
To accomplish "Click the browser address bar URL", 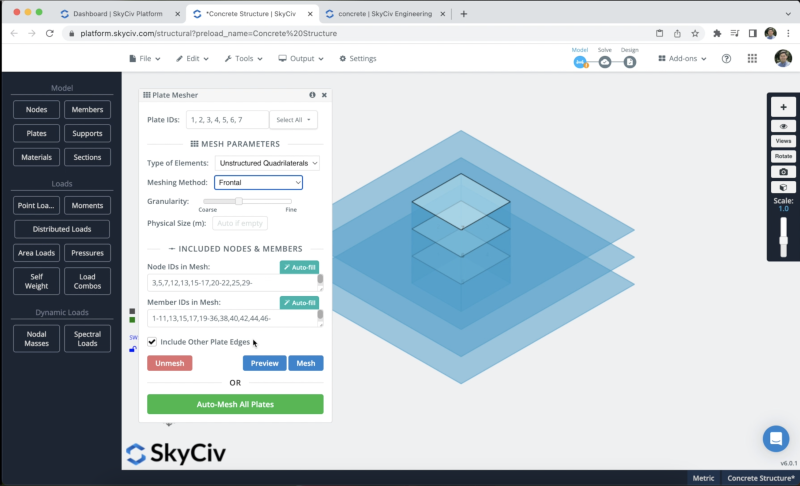I will coord(209,33).
